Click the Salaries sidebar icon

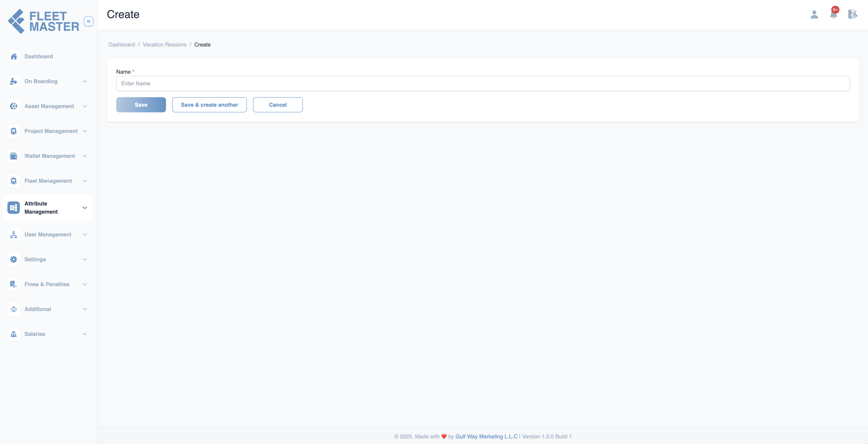[13, 334]
